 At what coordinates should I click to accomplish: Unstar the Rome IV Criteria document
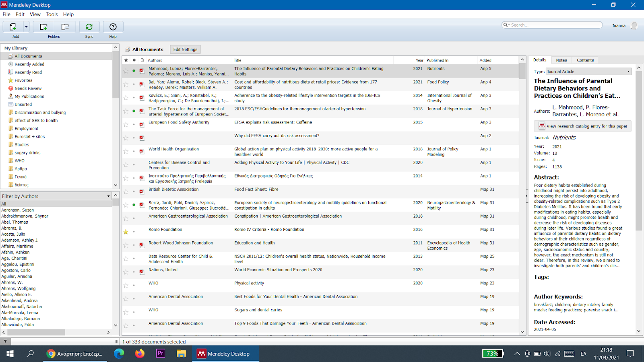point(126,232)
